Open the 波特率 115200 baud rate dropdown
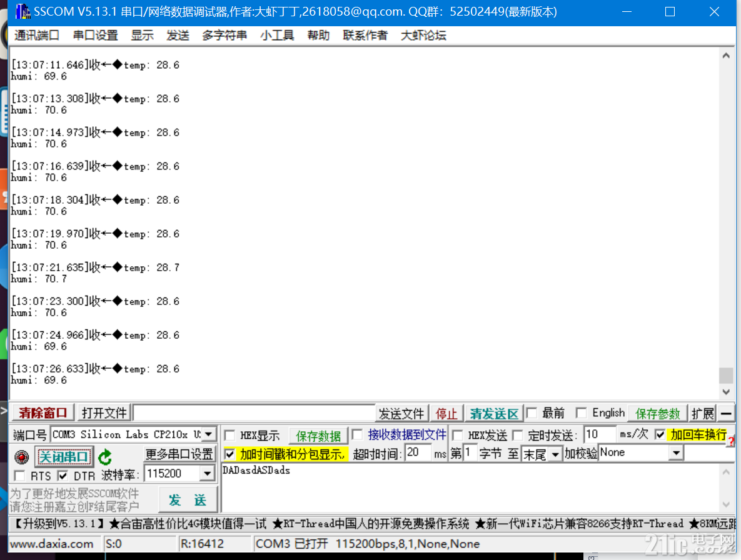 click(x=207, y=473)
